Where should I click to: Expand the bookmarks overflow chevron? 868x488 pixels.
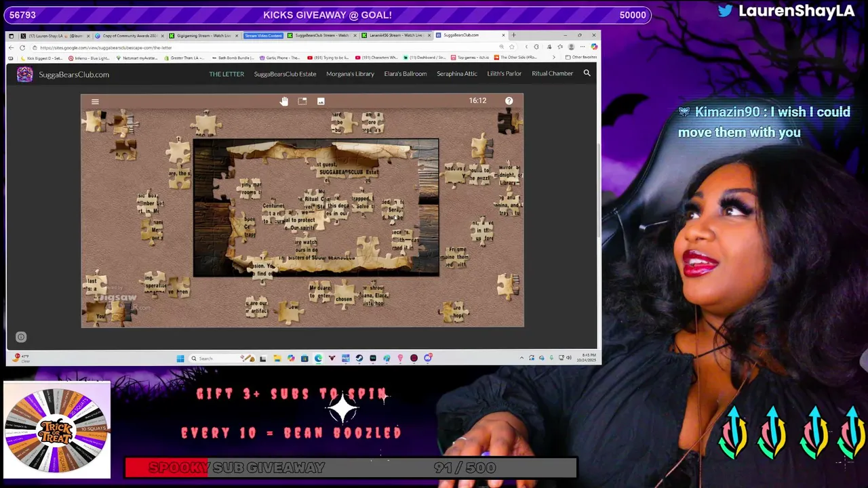(x=554, y=58)
